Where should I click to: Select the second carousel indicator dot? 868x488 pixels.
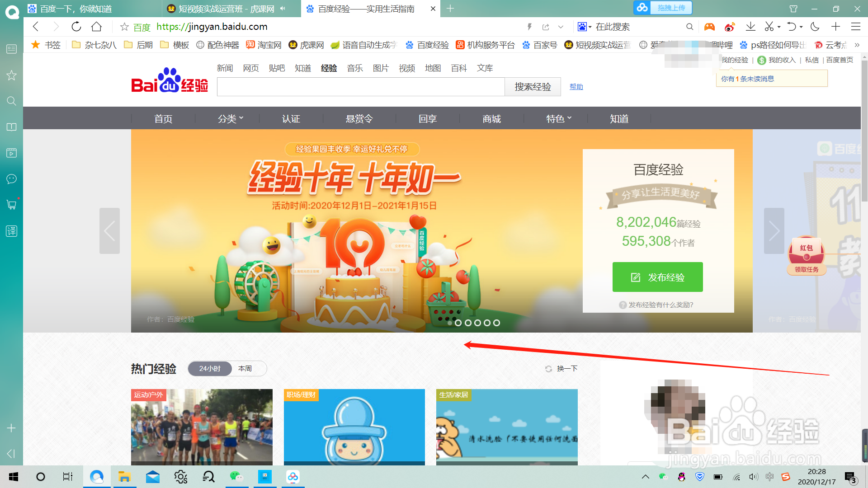(458, 323)
